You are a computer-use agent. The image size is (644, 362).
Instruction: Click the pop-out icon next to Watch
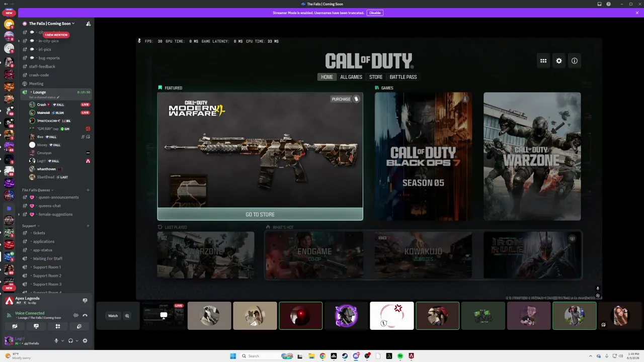point(127,316)
